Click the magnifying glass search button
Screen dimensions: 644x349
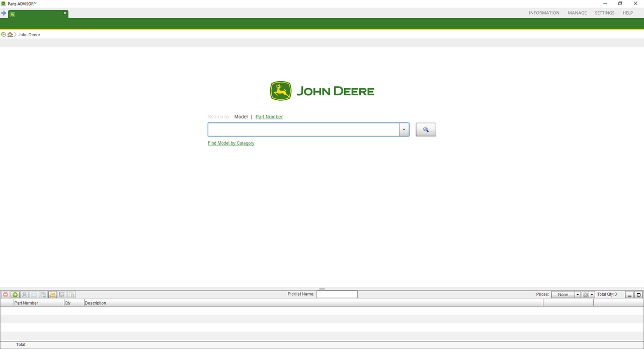(426, 130)
